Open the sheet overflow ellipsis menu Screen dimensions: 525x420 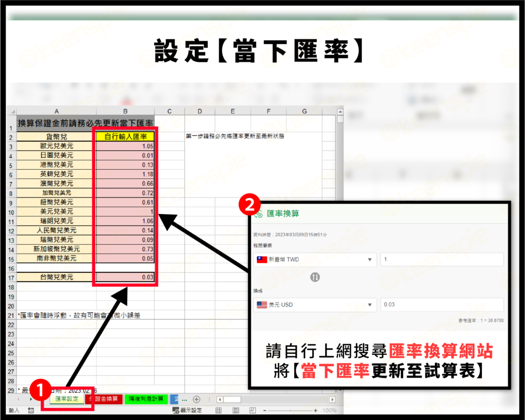click(185, 400)
